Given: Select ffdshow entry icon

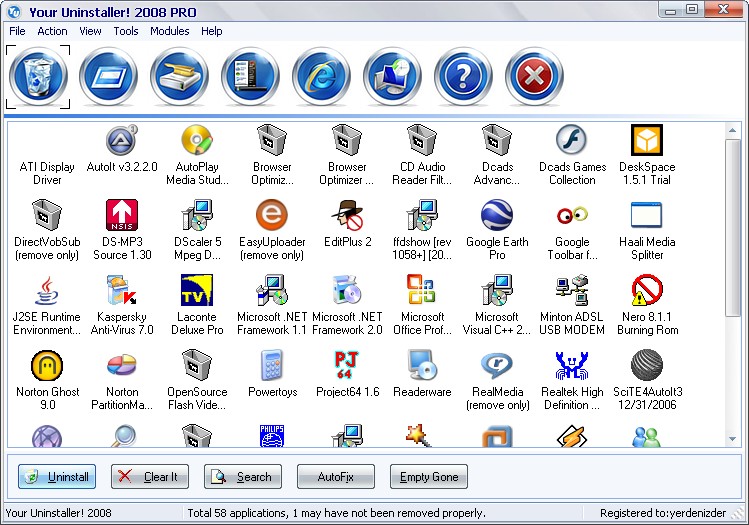Looking at the screenshot, I should pos(422,215).
